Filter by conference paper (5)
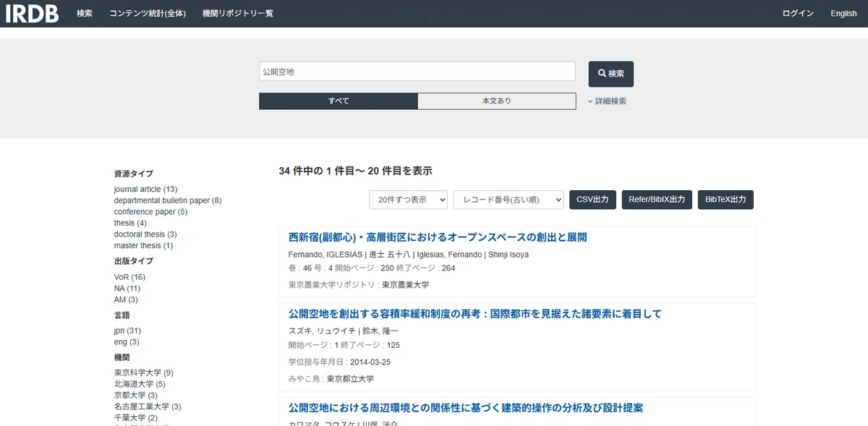The image size is (868, 426). [150, 212]
